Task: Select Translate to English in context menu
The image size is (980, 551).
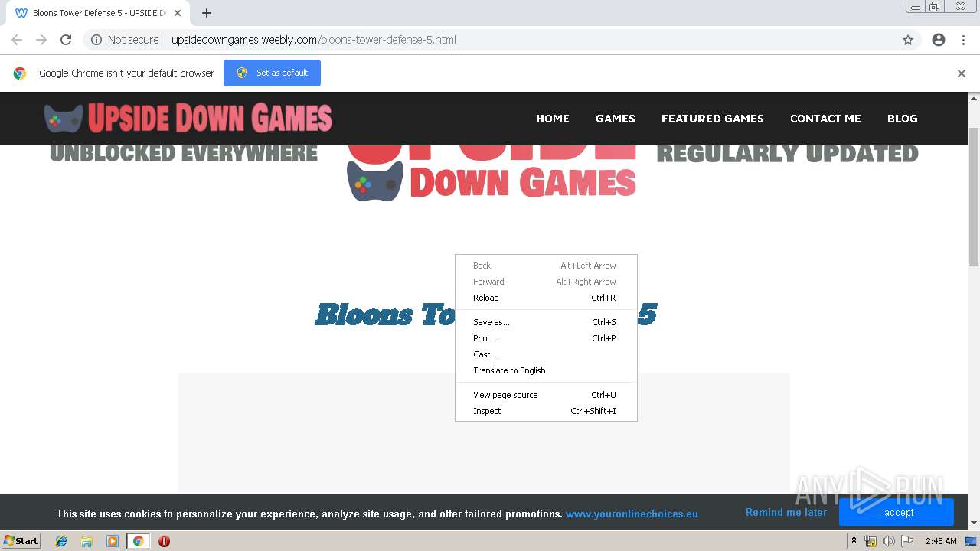Action: [x=546, y=370]
